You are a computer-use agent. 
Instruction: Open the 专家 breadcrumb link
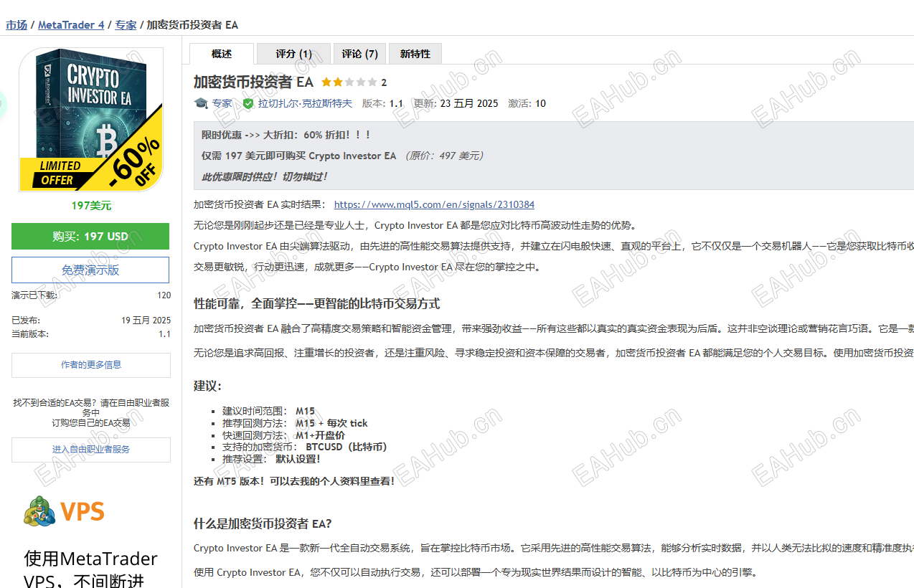(x=126, y=24)
